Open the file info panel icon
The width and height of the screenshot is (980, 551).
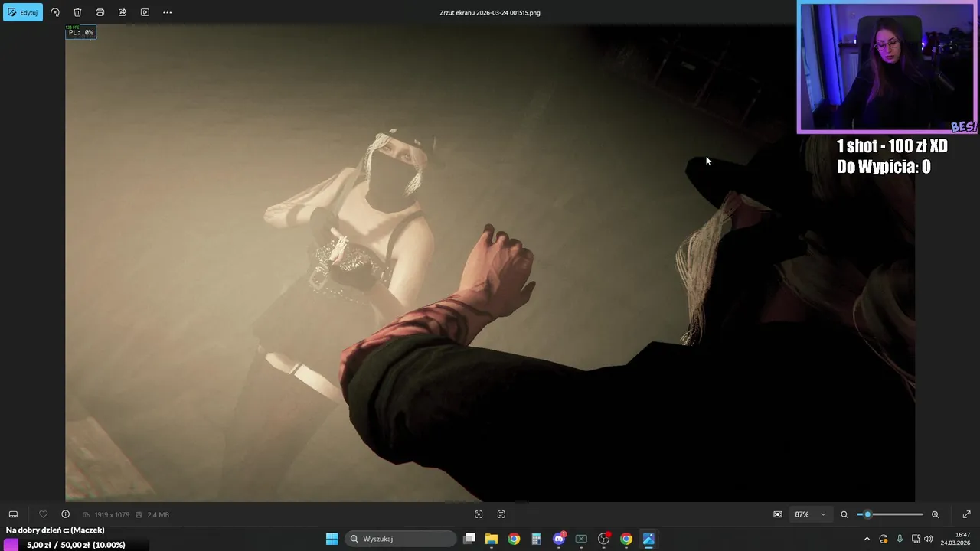coord(65,514)
